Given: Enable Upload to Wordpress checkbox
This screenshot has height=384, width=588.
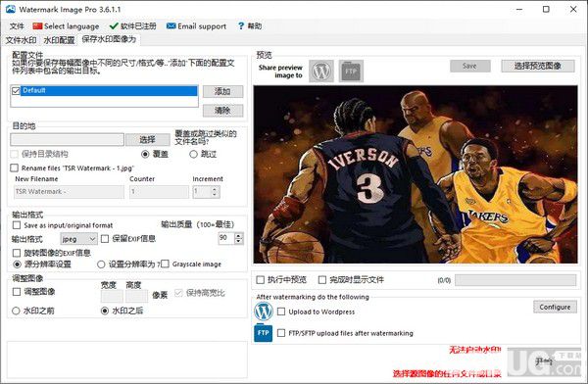Looking at the screenshot, I should click(281, 312).
